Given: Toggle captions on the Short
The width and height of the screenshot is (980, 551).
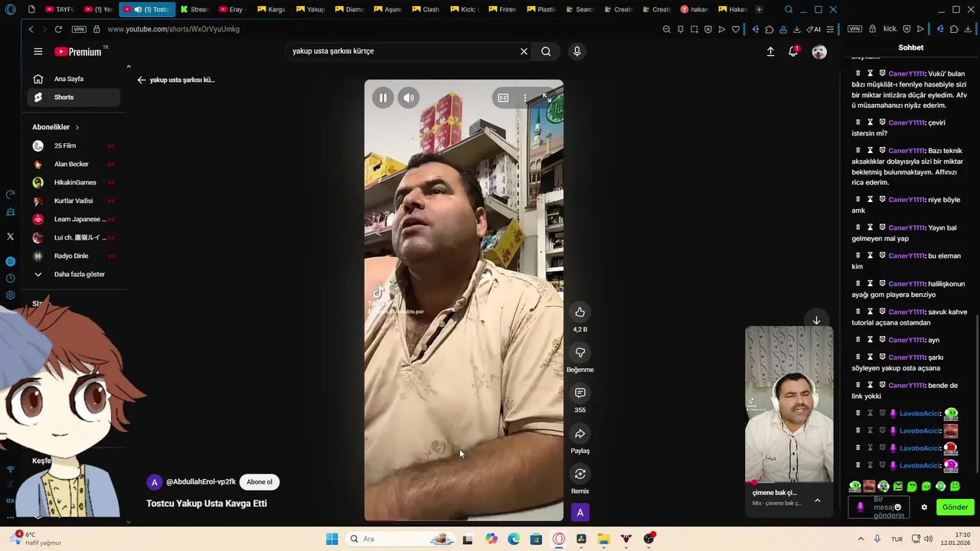Looking at the screenshot, I should 503,98.
